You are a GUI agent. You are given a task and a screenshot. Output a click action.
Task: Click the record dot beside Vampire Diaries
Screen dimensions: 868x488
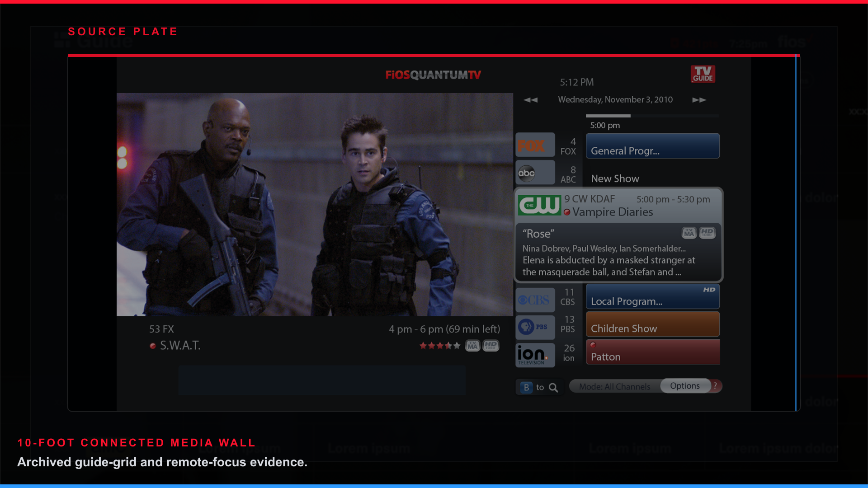tap(567, 212)
